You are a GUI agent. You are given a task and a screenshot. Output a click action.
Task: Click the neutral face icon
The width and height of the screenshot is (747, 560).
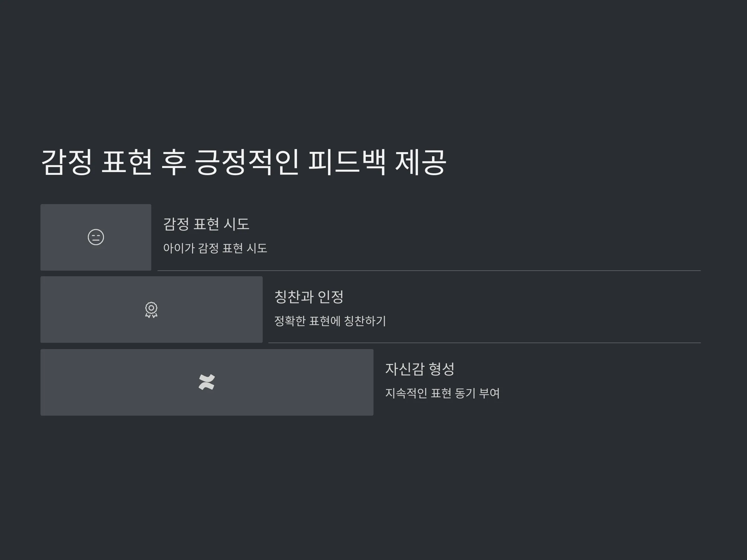pos(96,237)
